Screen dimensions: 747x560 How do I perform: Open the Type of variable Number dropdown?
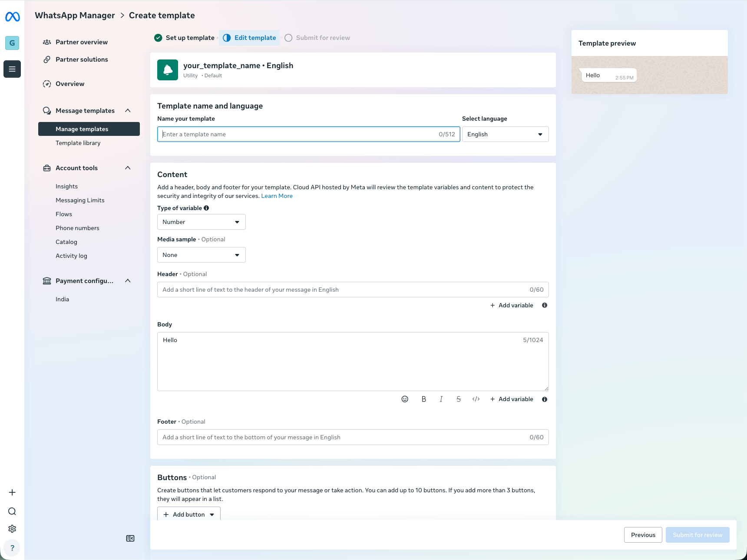201,222
